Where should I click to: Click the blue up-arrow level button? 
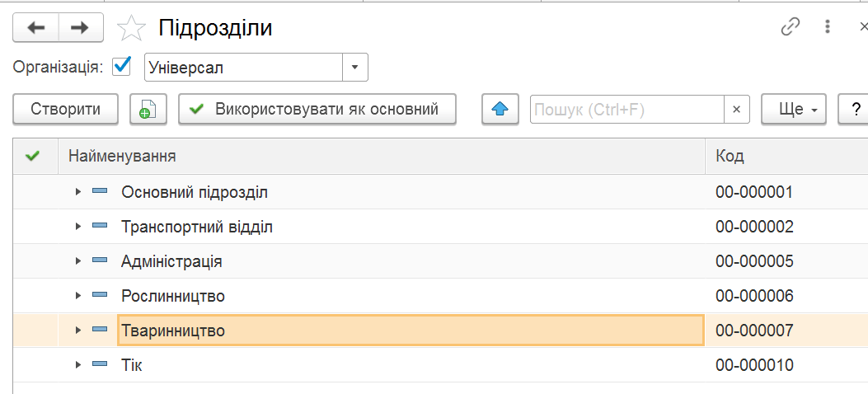(500, 109)
